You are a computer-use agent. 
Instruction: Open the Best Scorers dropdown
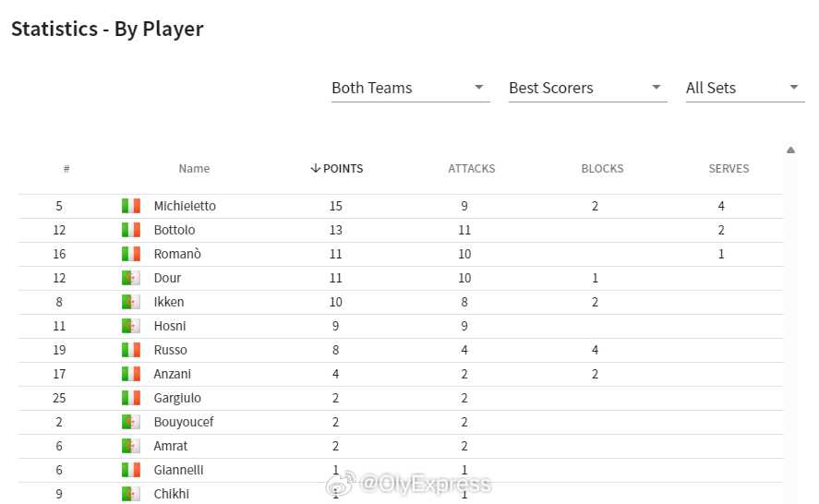coord(587,88)
